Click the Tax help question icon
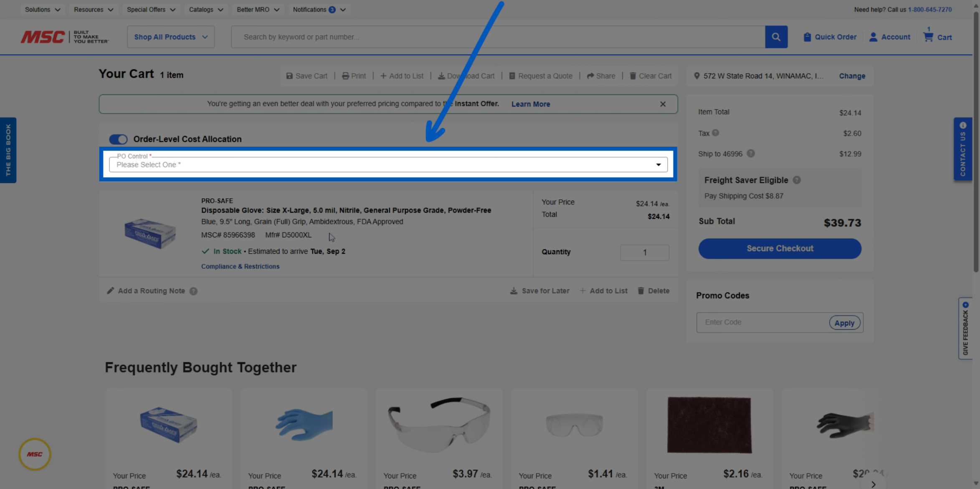Image resolution: width=980 pixels, height=489 pixels. click(715, 133)
